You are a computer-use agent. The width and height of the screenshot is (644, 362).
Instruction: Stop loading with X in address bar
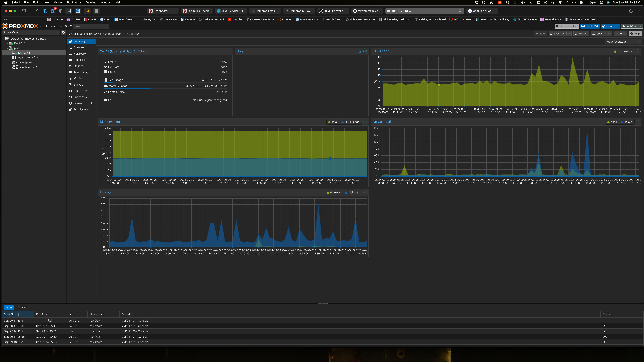click(388, 11)
